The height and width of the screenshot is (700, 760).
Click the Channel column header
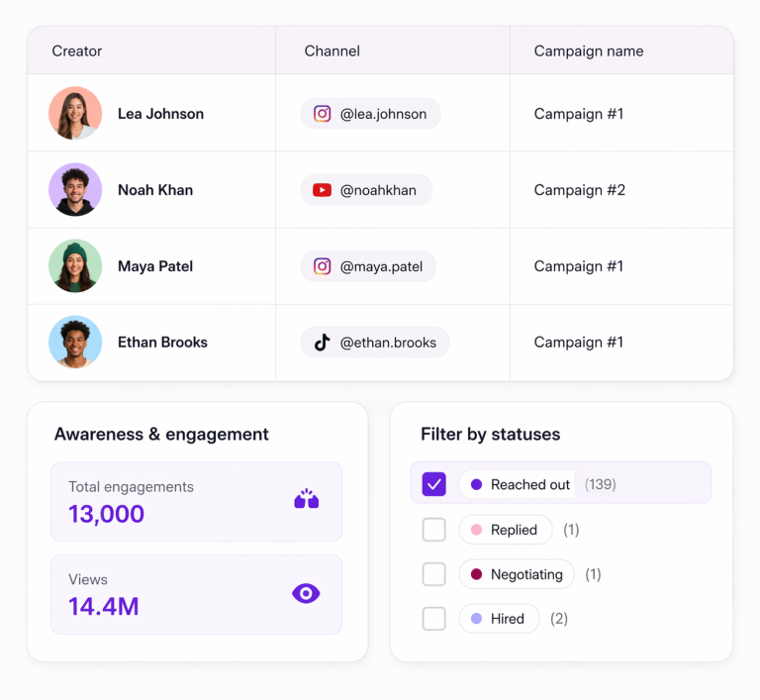pyautogui.click(x=332, y=51)
